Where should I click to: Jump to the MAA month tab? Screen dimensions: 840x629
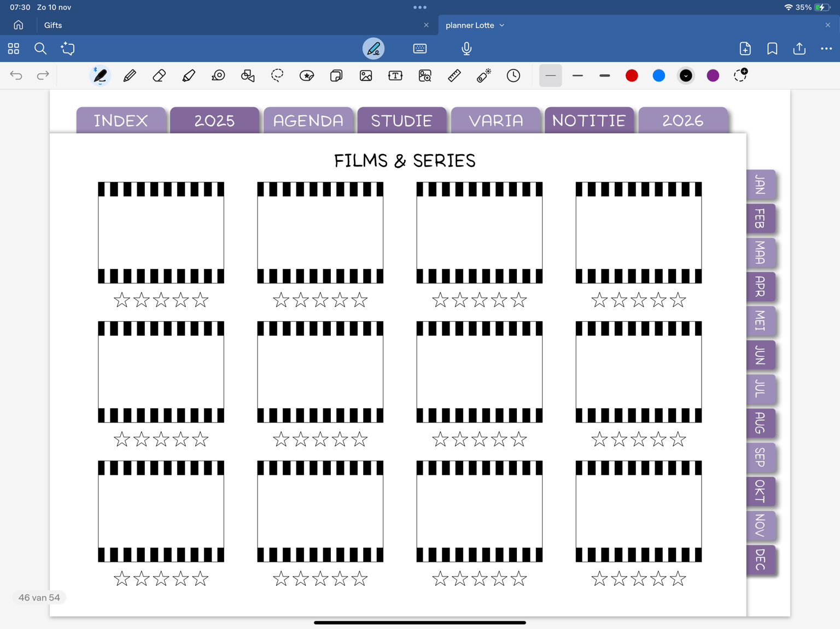761,253
